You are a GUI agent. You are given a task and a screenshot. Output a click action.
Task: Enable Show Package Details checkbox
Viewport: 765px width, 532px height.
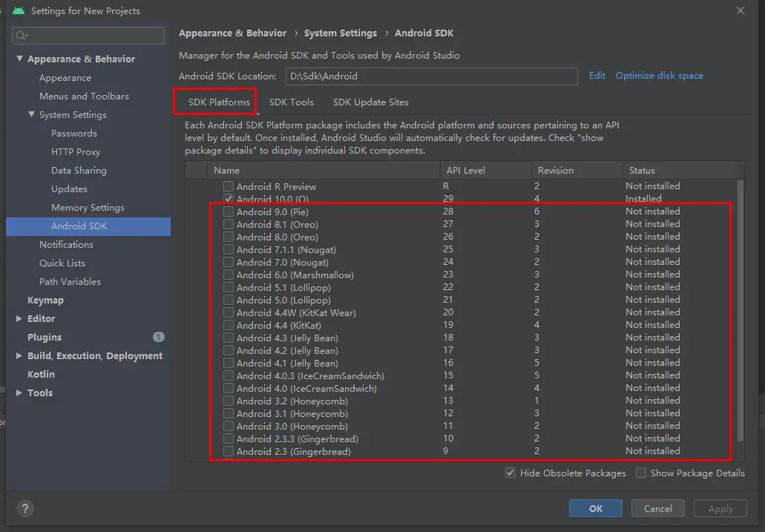[641, 473]
